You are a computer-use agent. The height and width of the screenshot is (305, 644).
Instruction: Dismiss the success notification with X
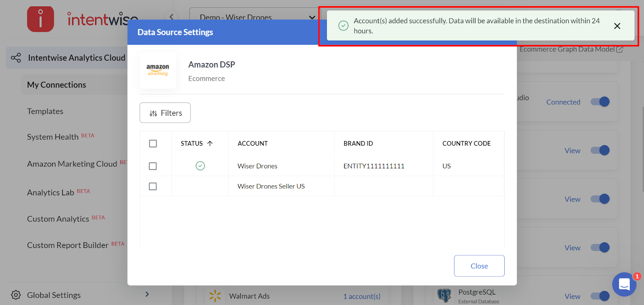(x=617, y=26)
